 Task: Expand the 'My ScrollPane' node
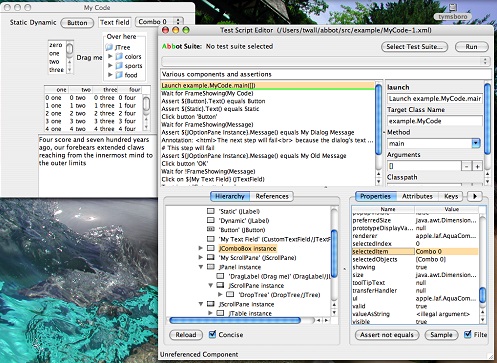(x=201, y=257)
